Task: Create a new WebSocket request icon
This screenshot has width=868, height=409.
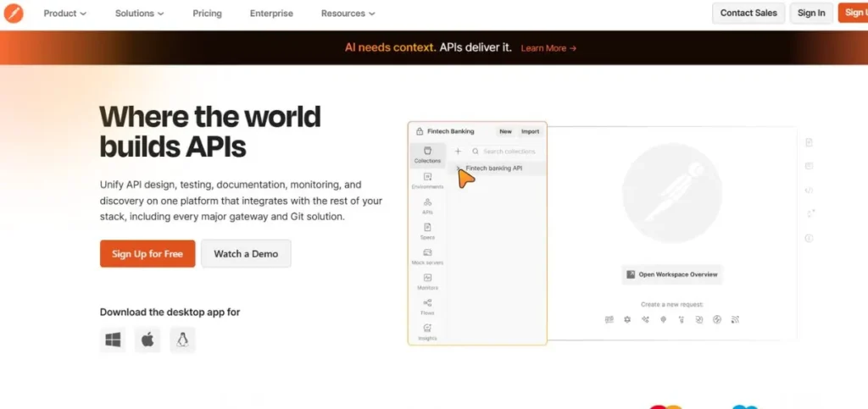Action: click(699, 319)
